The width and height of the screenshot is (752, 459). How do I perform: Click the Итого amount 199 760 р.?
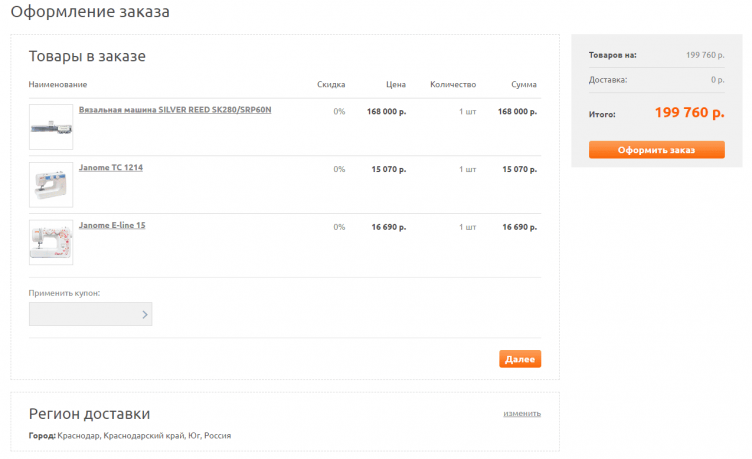coord(689,113)
